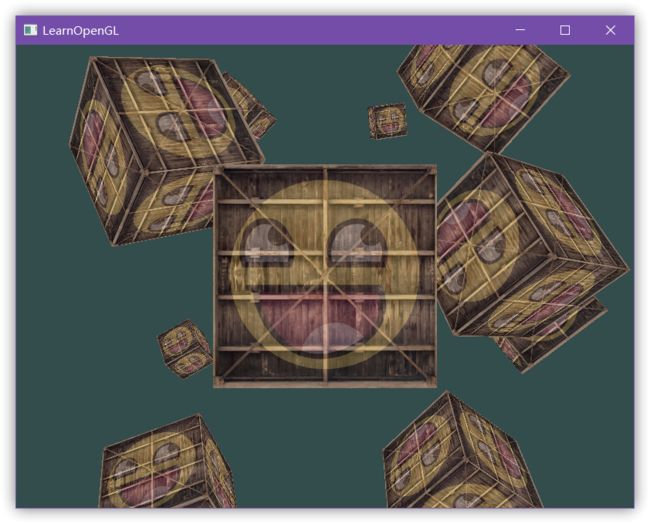The height and width of the screenshot is (524, 650).
Task: Click the LearnOpenGL window app icon
Action: click(x=30, y=30)
